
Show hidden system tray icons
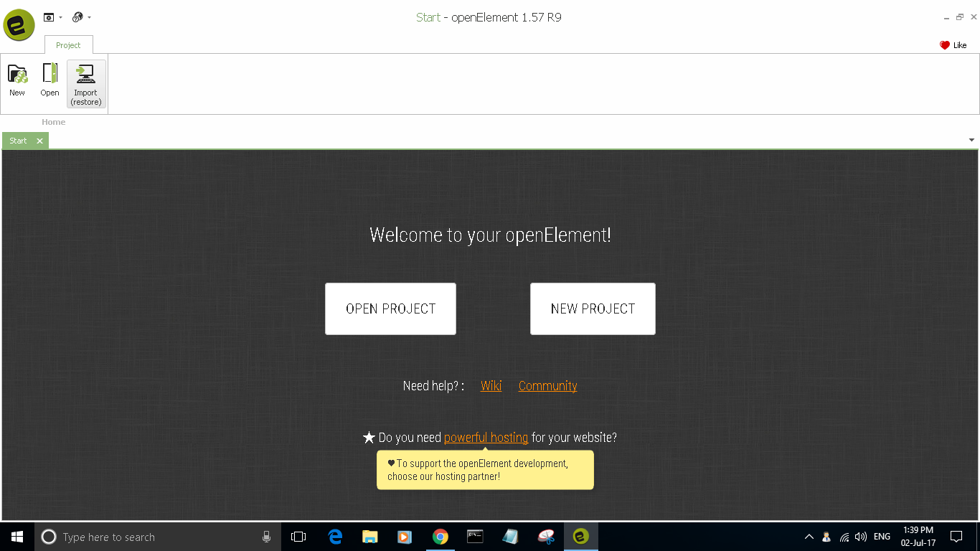tap(809, 537)
